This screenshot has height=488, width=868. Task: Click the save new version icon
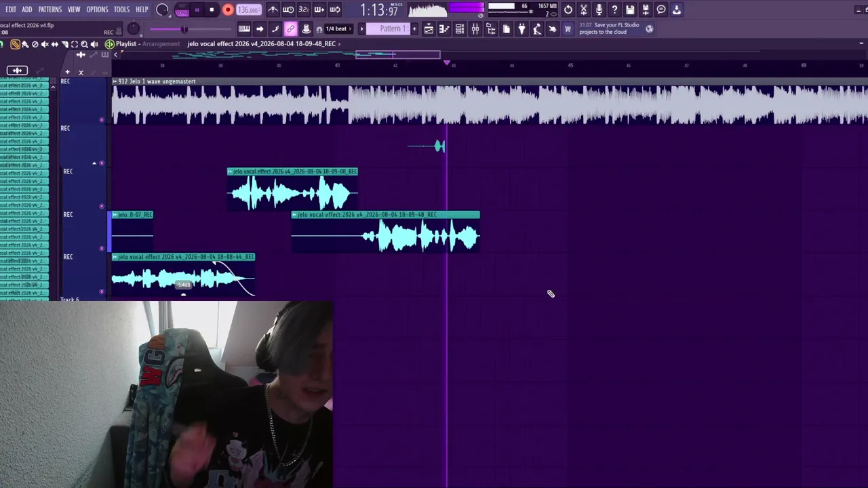[x=646, y=9]
